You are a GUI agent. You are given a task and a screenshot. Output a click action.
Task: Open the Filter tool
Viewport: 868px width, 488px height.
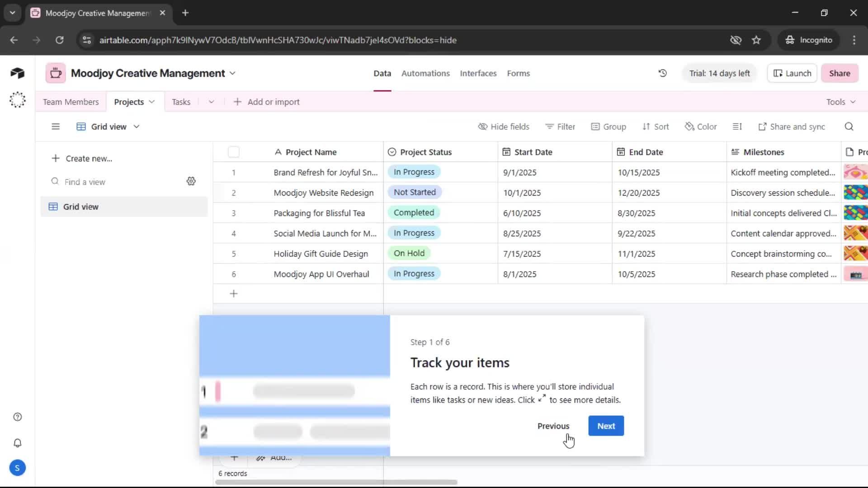pos(560,127)
